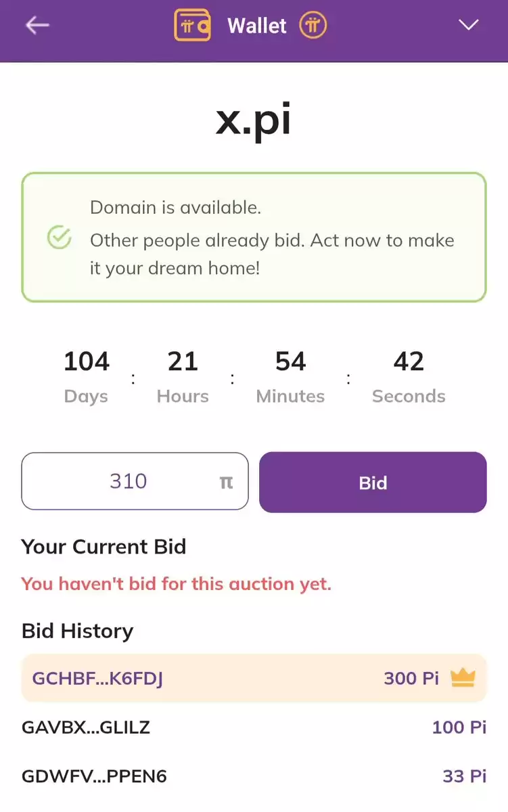
Task: Tap the round Pi coin logo
Action: 313,26
